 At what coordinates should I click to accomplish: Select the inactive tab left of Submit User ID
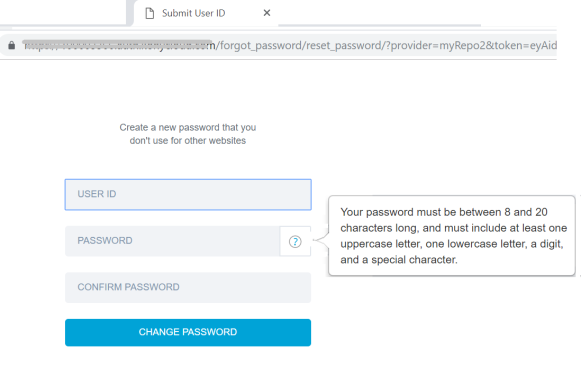(63, 12)
